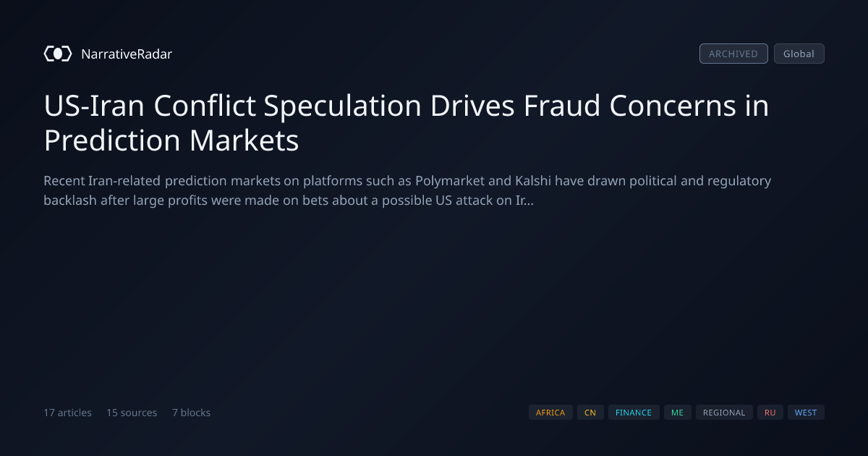The height and width of the screenshot is (456, 868).
Task: Select the ARCHIVED status badge
Action: (733, 54)
